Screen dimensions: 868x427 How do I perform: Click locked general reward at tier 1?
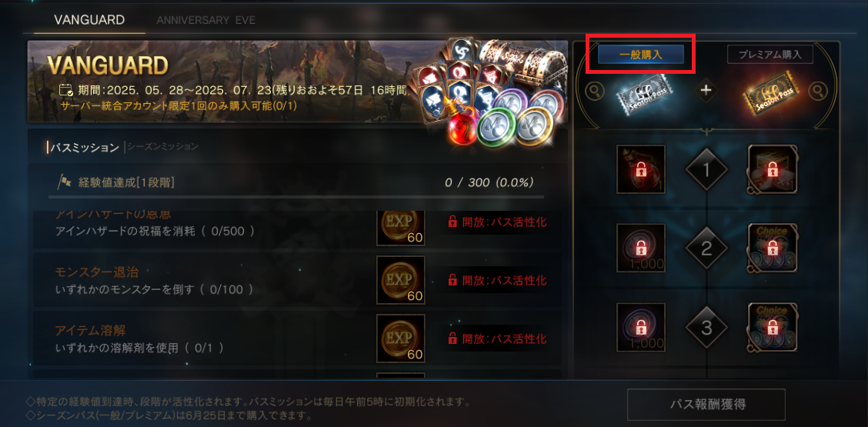(x=641, y=169)
